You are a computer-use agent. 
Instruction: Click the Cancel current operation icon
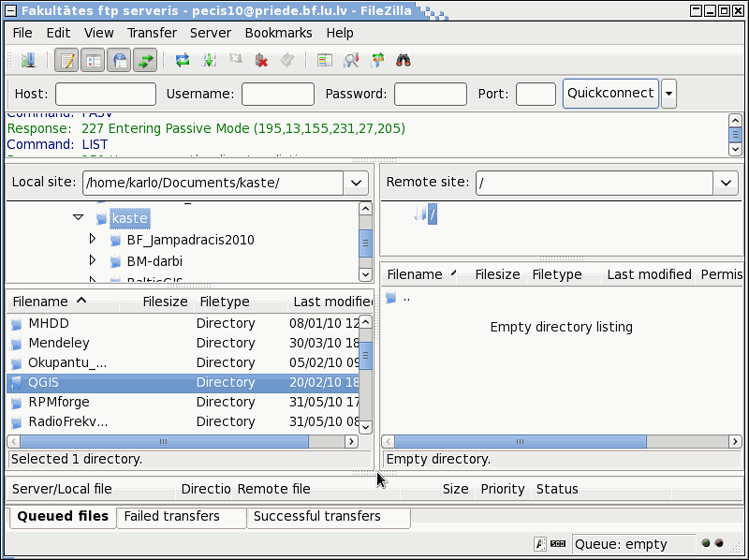click(235, 59)
